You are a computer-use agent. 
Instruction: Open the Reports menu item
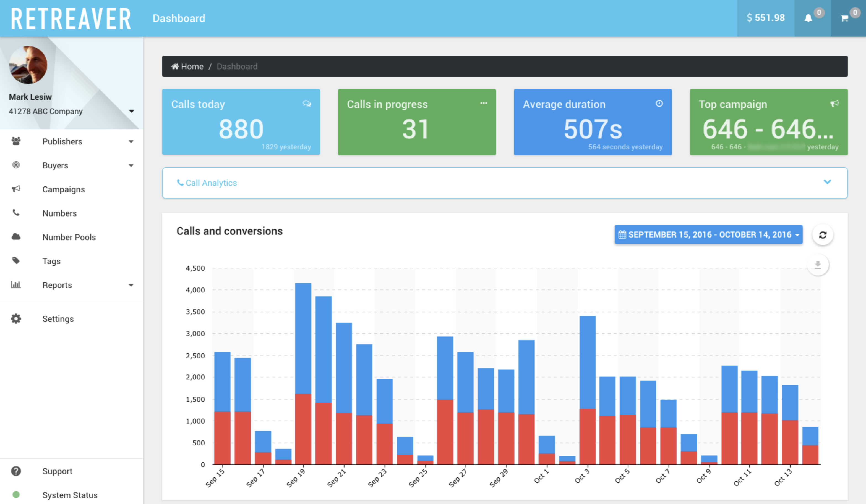click(x=57, y=285)
